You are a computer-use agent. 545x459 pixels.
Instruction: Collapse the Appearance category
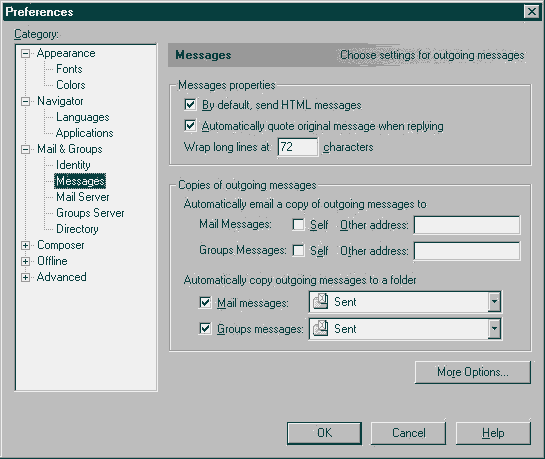[x=25, y=54]
